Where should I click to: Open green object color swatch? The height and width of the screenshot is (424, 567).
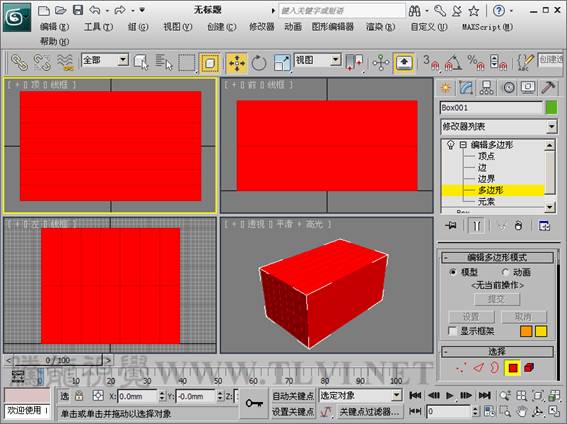(551, 107)
